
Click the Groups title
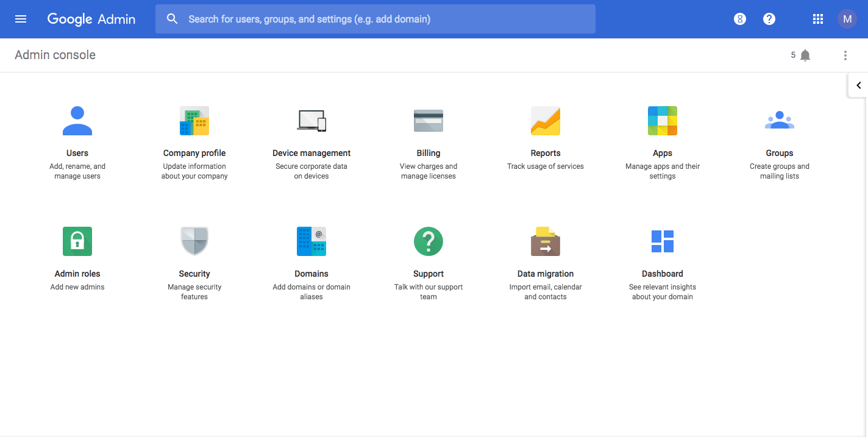(x=780, y=153)
